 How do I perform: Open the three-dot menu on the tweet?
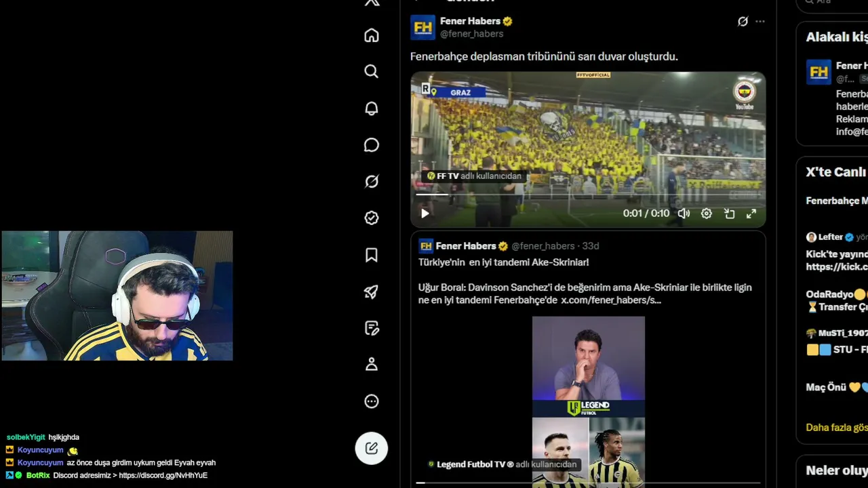point(760,22)
